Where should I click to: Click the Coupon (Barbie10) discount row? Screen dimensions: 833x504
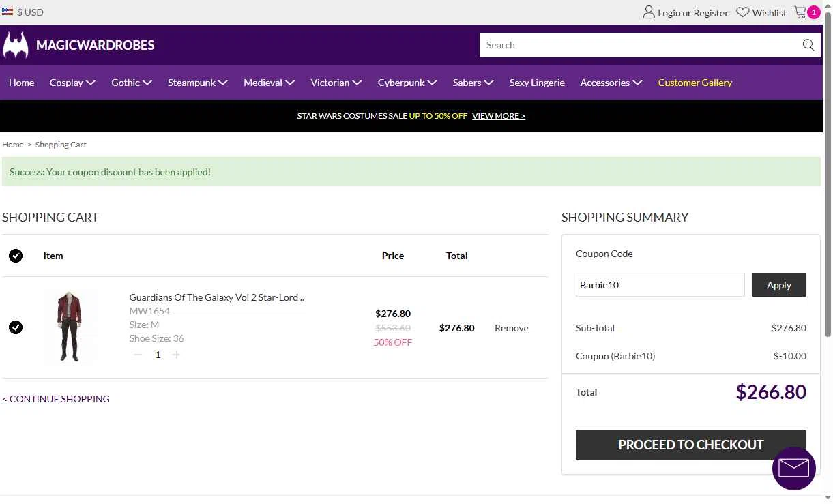(691, 356)
